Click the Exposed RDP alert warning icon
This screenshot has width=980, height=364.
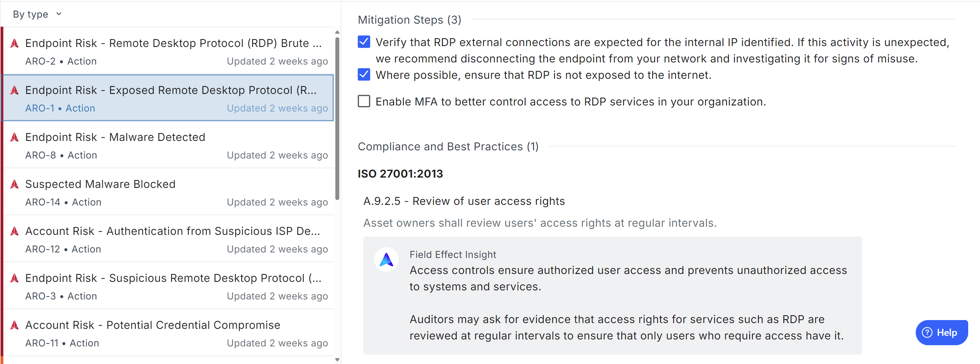[15, 90]
